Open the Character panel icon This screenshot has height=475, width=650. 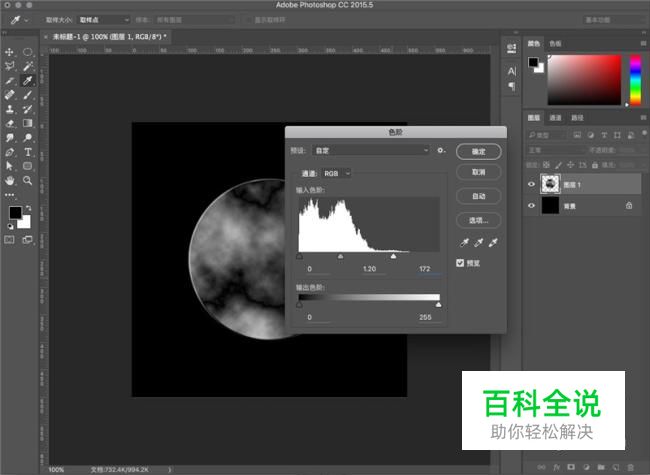512,71
